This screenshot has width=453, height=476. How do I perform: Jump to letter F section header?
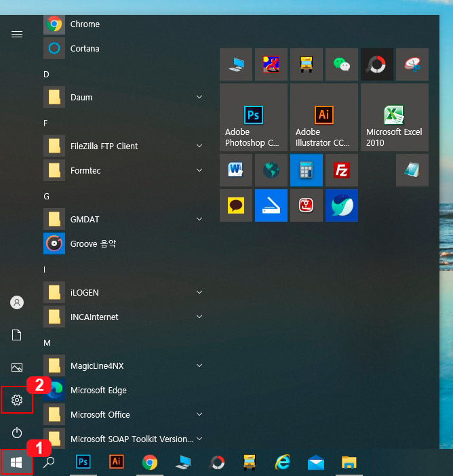pyautogui.click(x=45, y=123)
